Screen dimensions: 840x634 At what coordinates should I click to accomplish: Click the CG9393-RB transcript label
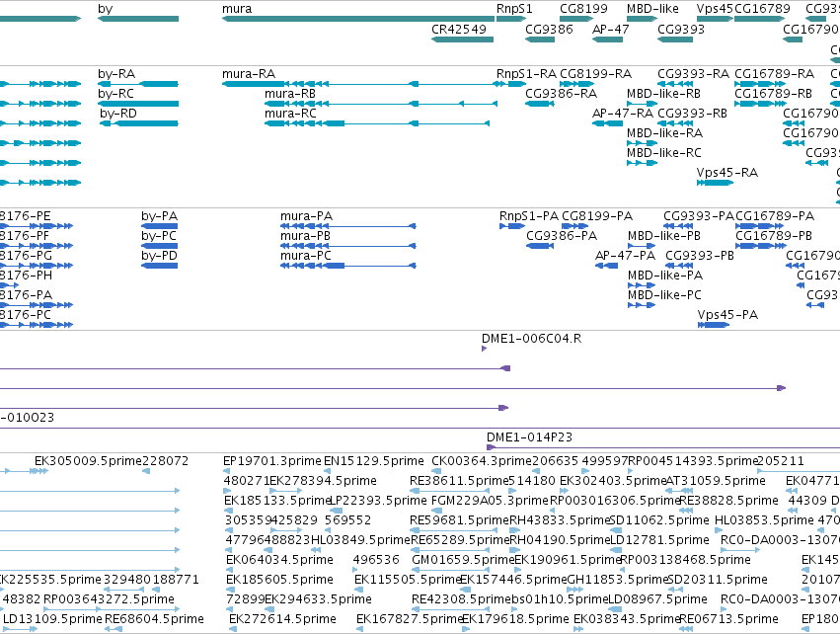(x=692, y=114)
